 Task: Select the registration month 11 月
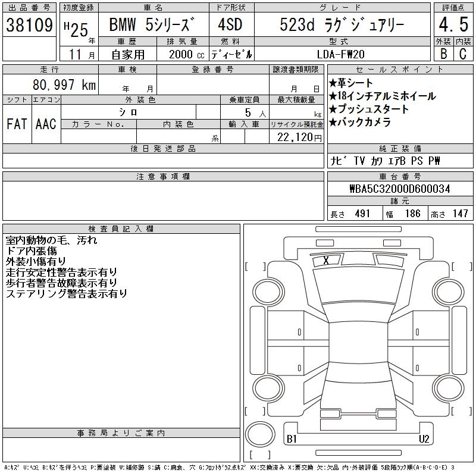pyautogui.click(x=82, y=54)
